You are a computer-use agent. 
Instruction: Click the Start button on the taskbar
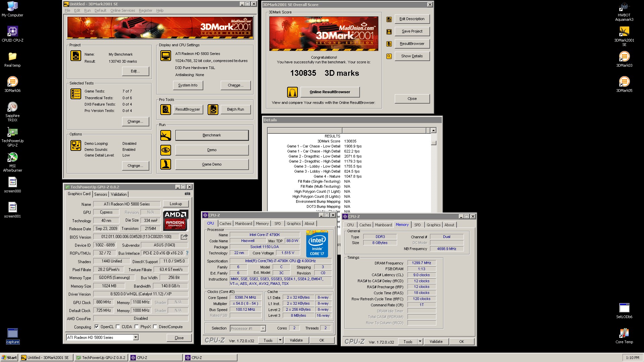tap(9, 358)
